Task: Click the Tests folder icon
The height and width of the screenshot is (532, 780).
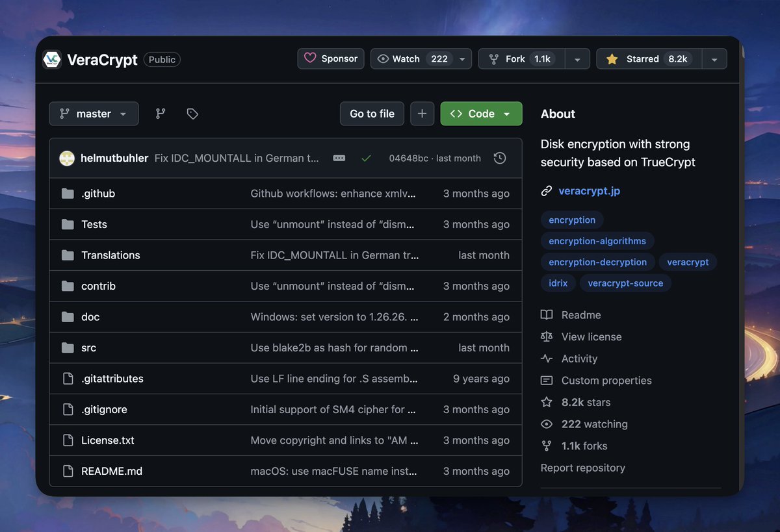Action: pos(68,224)
